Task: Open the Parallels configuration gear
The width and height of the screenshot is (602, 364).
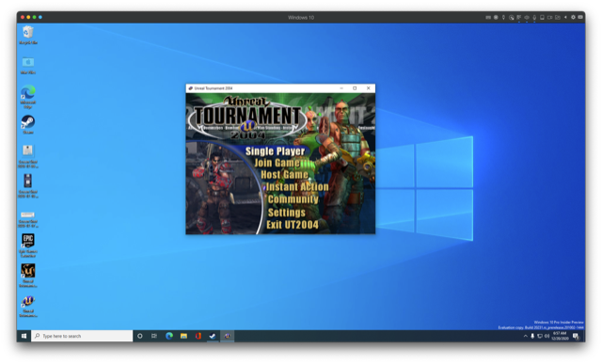Action: (573, 17)
